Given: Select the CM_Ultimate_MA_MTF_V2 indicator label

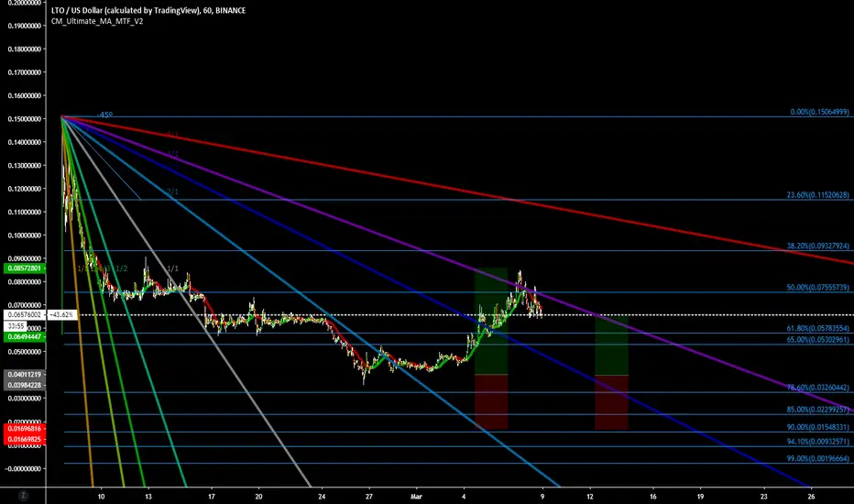Looking at the screenshot, I should pyautogui.click(x=97, y=21).
